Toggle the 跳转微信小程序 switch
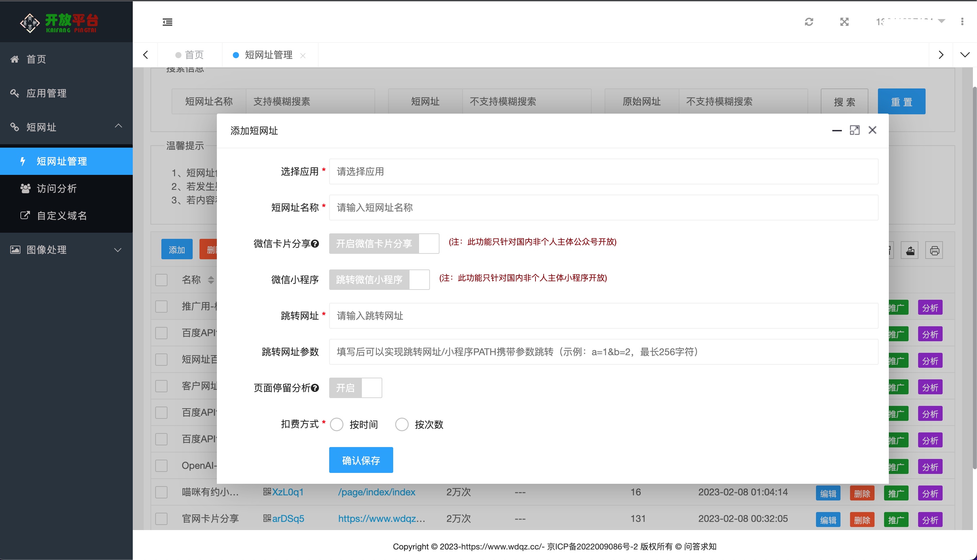The width and height of the screenshot is (977, 560). [379, 280]
